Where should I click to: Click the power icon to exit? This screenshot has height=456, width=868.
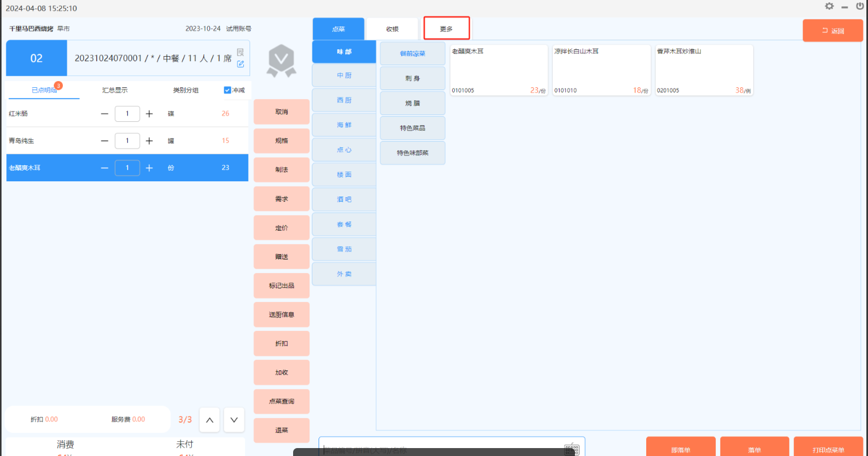pos(860,6)
